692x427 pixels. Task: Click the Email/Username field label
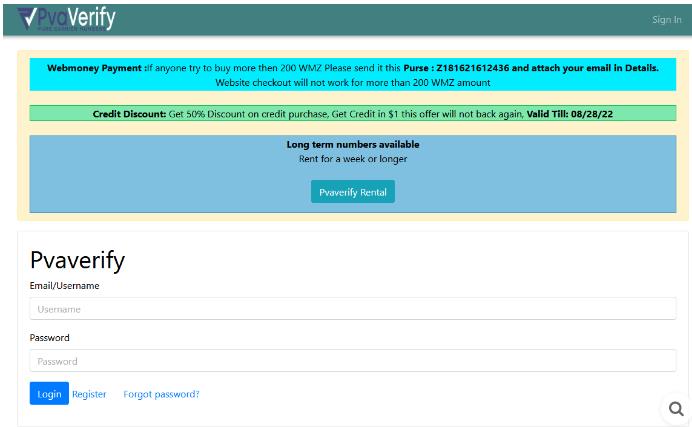tap(64, 285)
